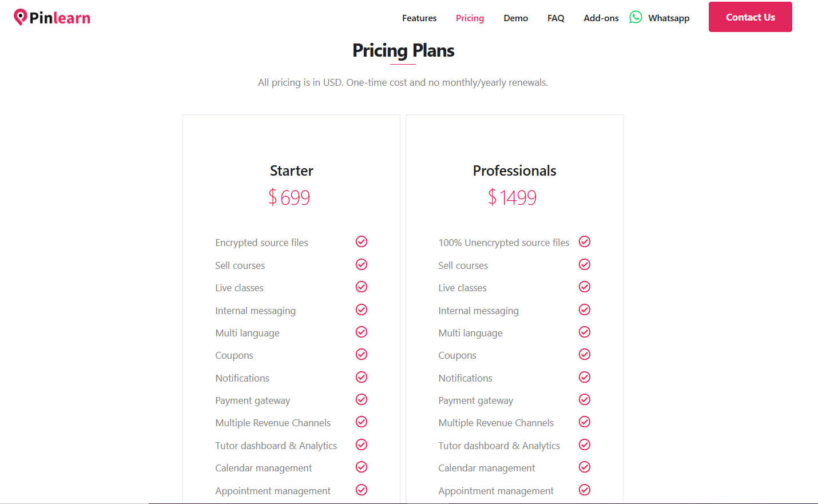Open the Add-ons page
This screenshot has height=504, width=818.
601,18
